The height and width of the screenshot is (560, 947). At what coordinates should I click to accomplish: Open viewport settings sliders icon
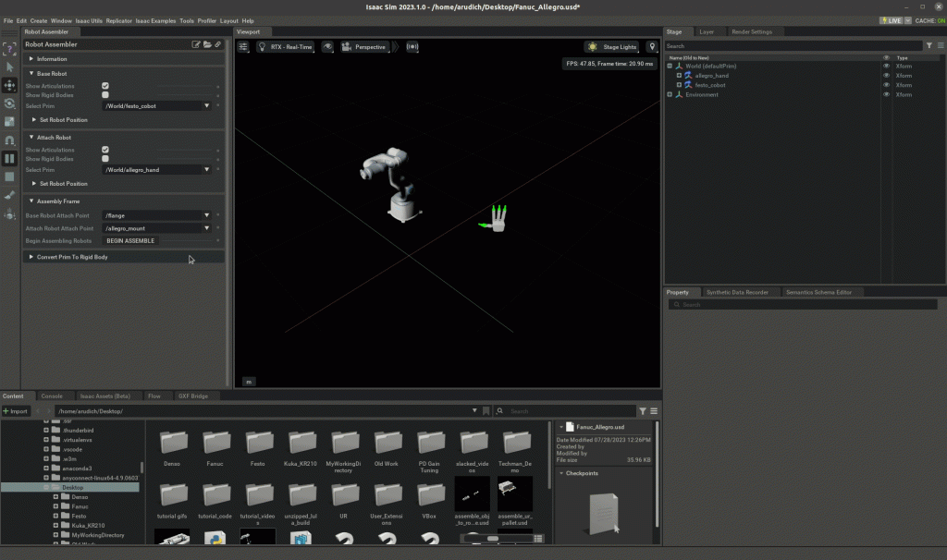[244, 46]
